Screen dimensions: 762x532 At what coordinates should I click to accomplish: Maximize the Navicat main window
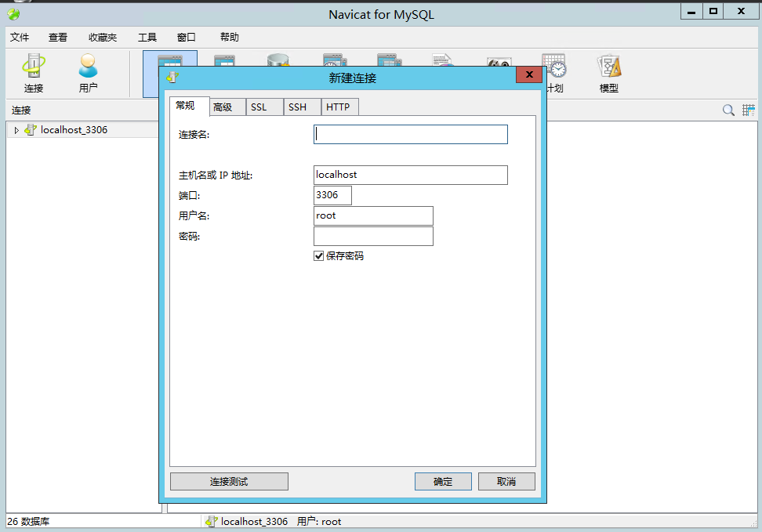[713, 11]
